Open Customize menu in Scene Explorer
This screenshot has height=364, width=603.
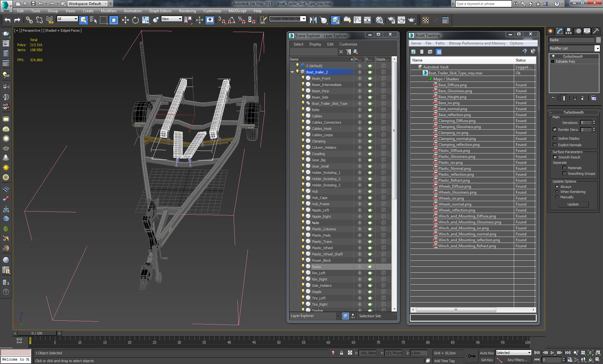coord(348,44)
